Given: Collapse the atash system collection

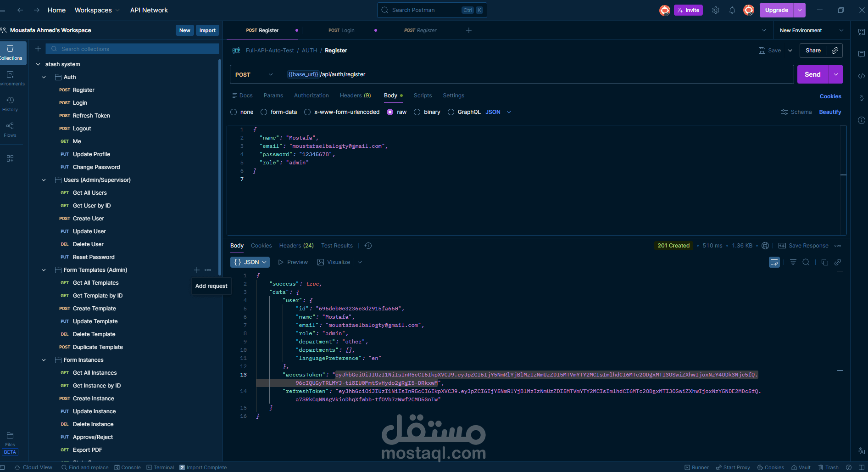Looking at the screenshot, I should point(38,64).
